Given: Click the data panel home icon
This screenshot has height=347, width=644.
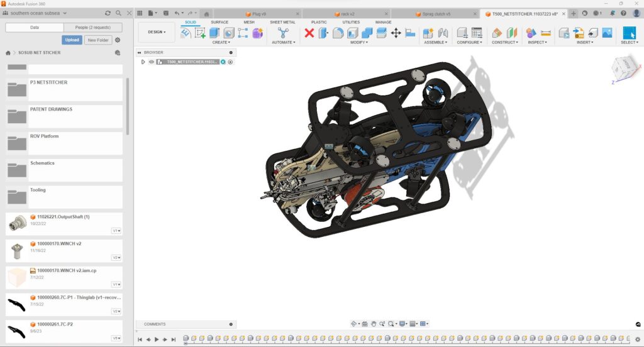Looking at the screenshot, I should tap(8, 53).
